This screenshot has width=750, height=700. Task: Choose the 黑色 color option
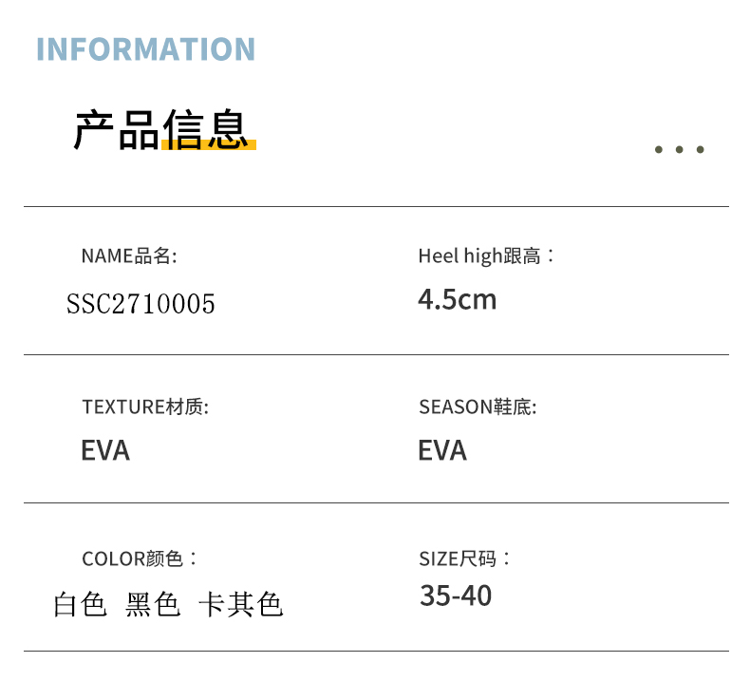(x=153, y=604)
